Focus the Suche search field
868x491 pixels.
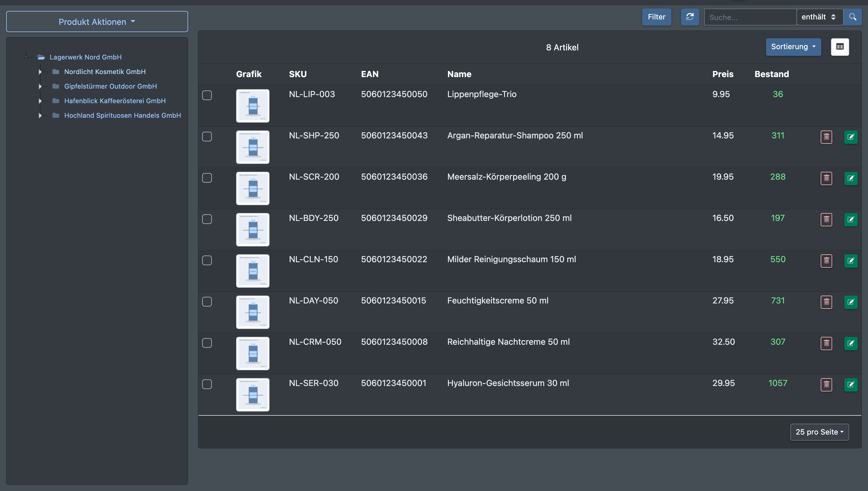pyautogui.click(x=750, y=17)
